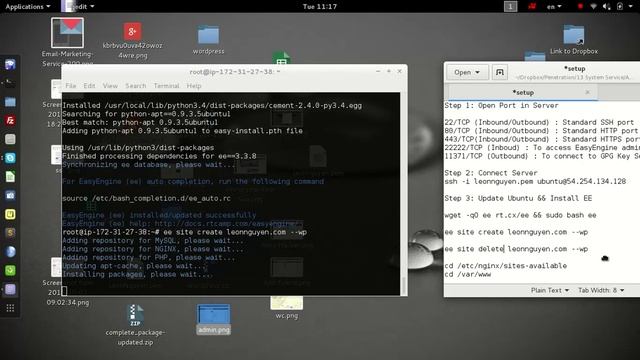Click 'Step 3: Update Ubuntu && Install EE'
This screenshot has width=640, height=360.
518,198
